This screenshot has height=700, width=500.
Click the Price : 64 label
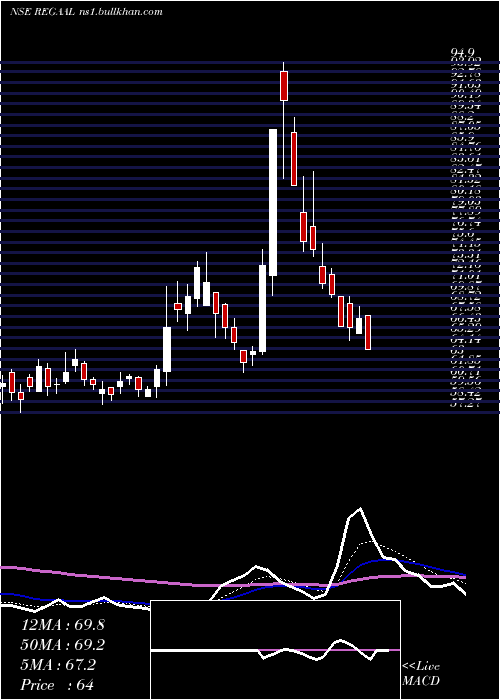[58, 685]
